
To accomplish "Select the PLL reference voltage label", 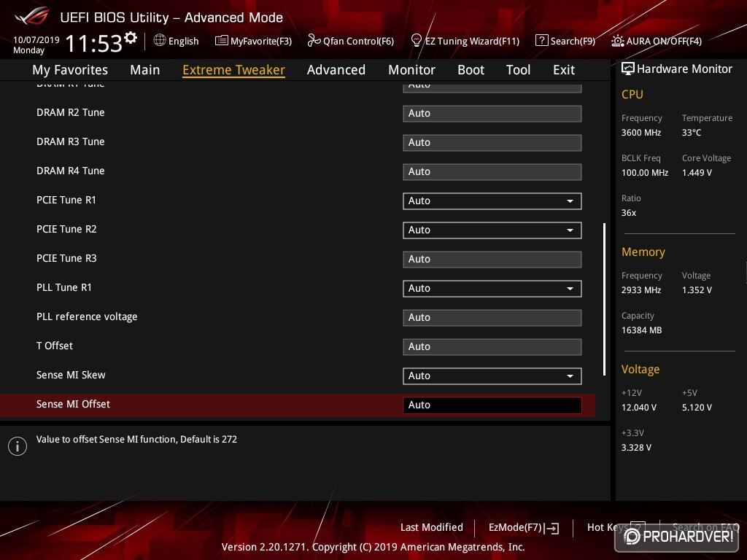I will coord(87,316).
